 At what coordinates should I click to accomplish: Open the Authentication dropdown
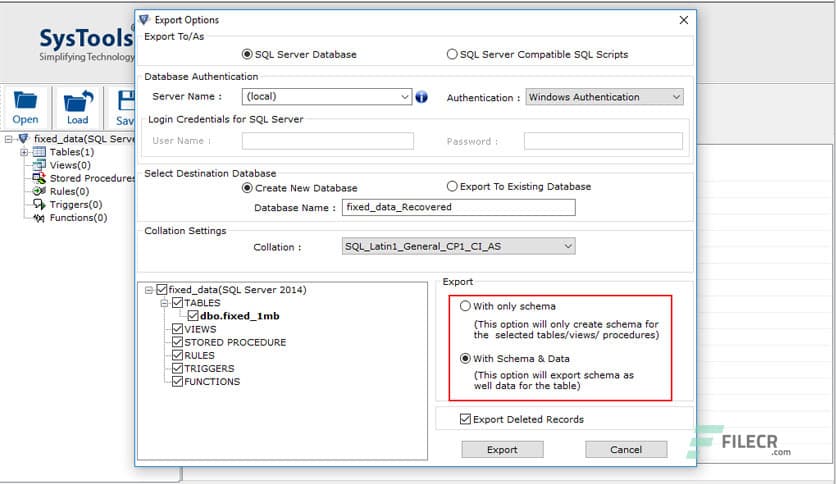[676, 97]
